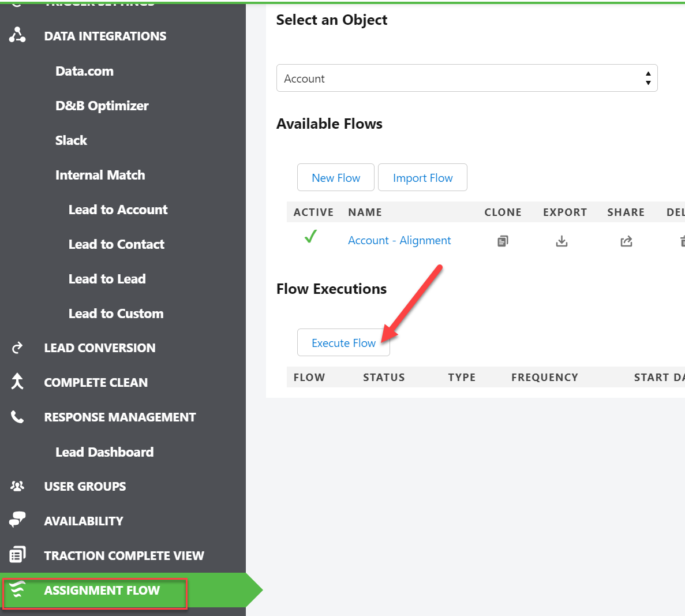Open the Select an Object dropdown
The width and height of the screenshot is (685, 616).
pyautogui.click(x=466, y=77)
